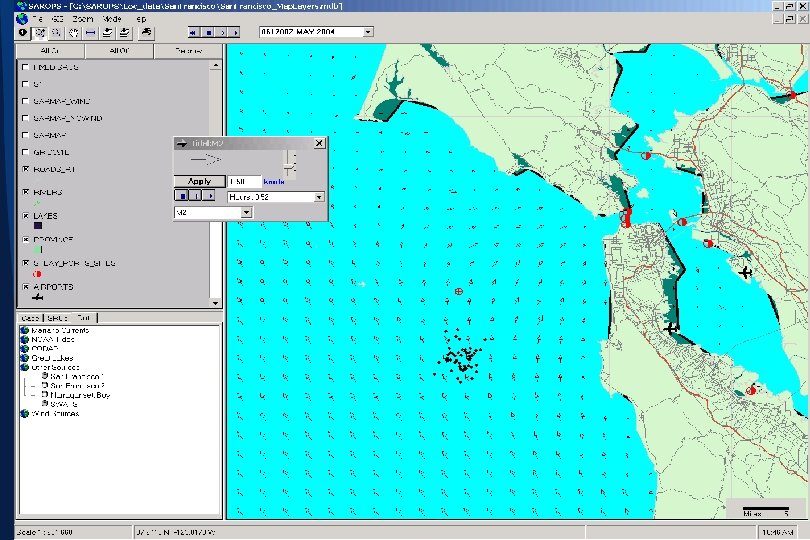Open the Mode menu

tap(111, 19)
